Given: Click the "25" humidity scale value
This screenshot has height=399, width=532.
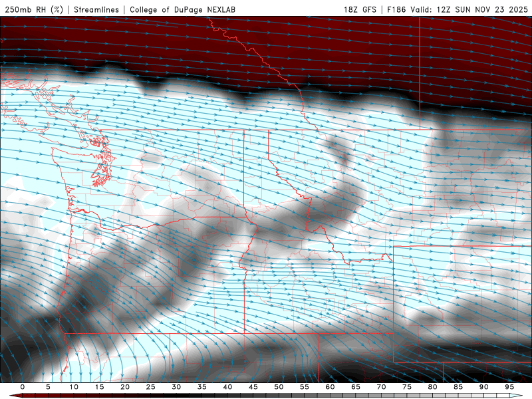Looking at the screenshot, I should pos(151,387).
